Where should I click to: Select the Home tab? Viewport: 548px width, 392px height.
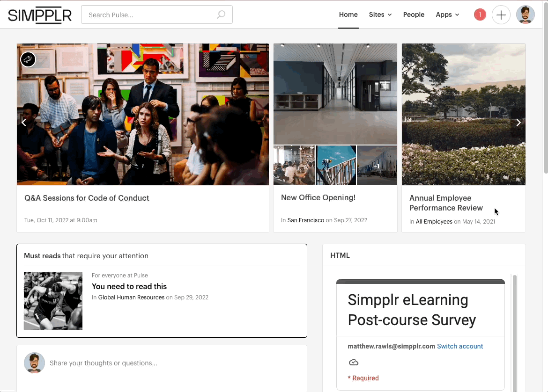point(348,15)
